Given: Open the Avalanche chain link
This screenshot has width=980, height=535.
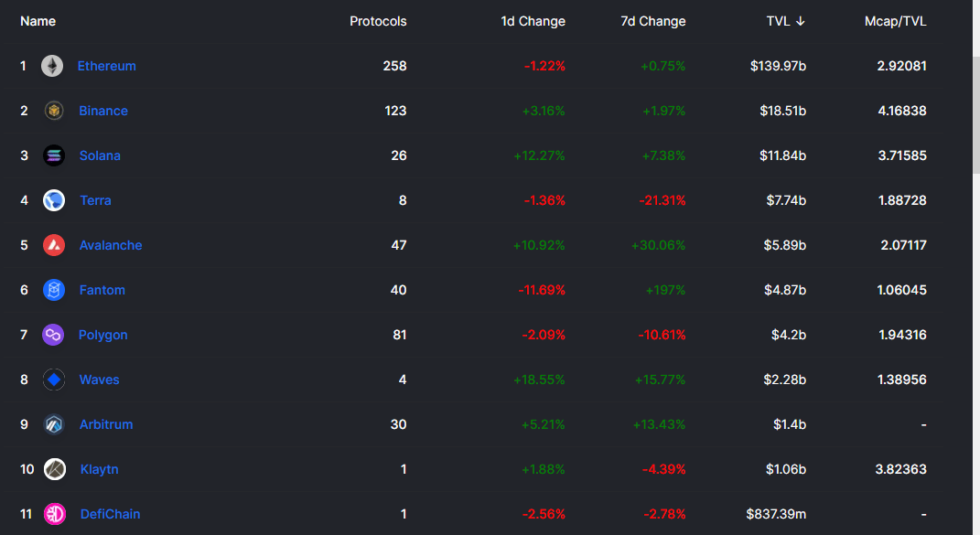Looking at the screenshot, I should 111,245.
